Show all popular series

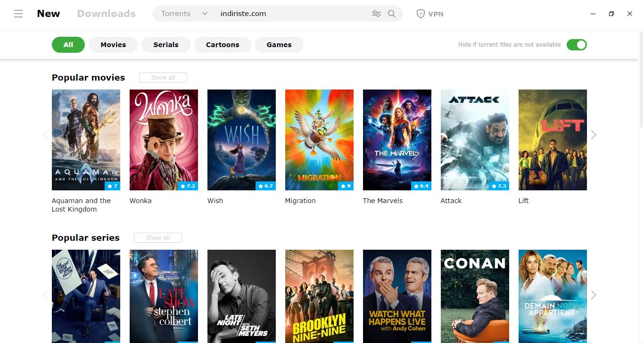tap(158, 238)
